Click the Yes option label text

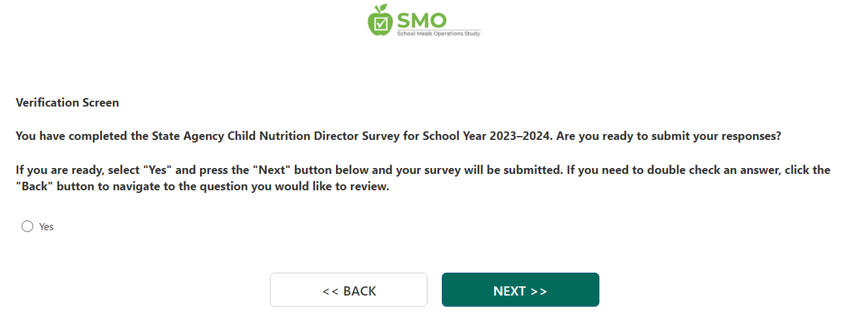46,227
